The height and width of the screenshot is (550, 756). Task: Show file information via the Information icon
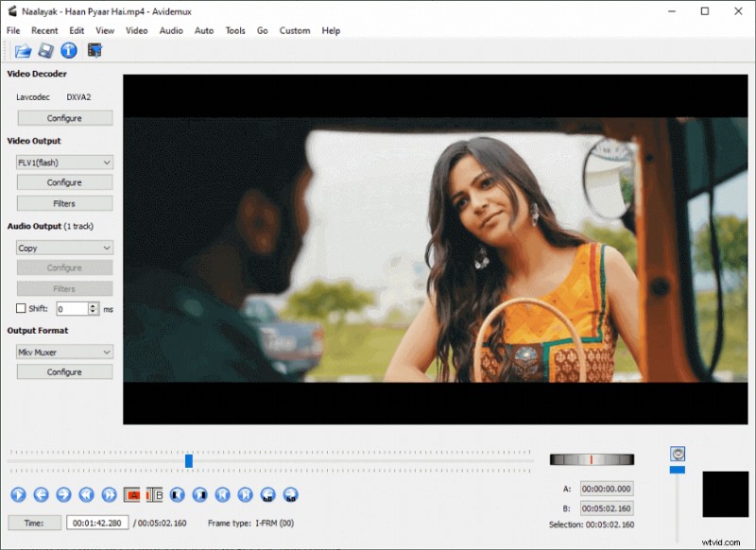pos(67,50)
